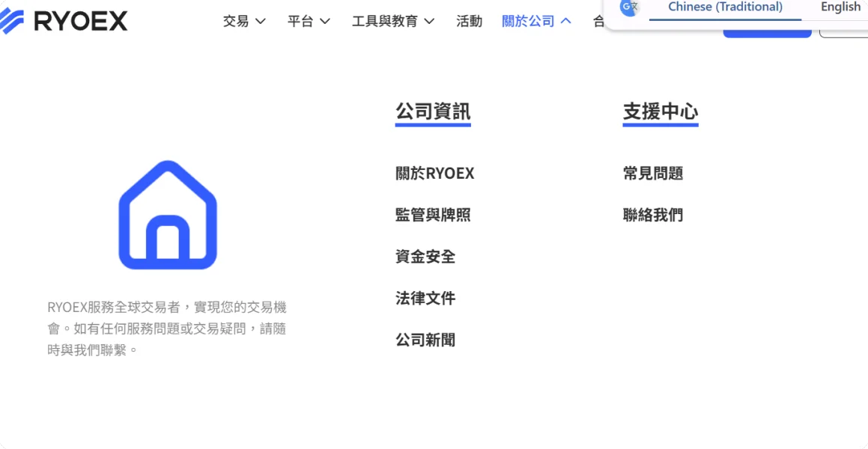Go to the 資金安全 page
The height and width of the screenshot is (449, 868).
425,257
